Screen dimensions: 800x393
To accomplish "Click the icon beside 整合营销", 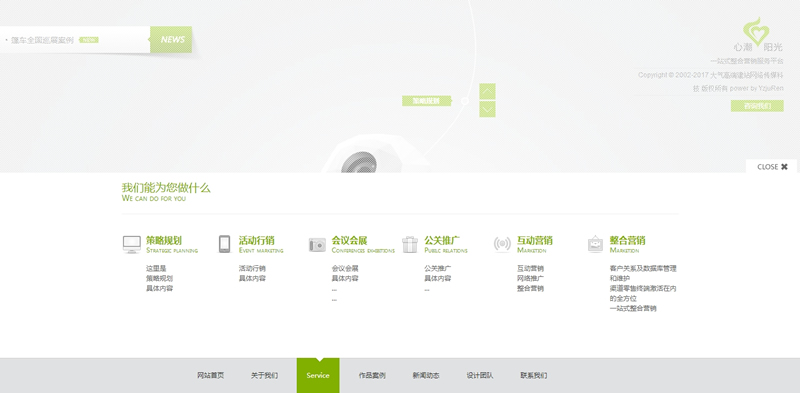I will tap(595, 244).
